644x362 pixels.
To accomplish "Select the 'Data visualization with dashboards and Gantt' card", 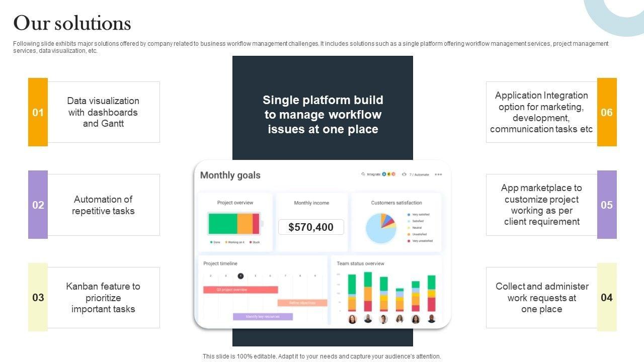I will coord(104,112).
